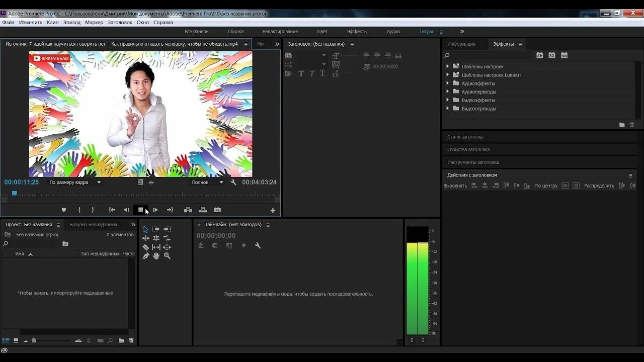Select the Ripple Edit tool
Viewport: 644px width, 362px height.
(x=145, y=238)
